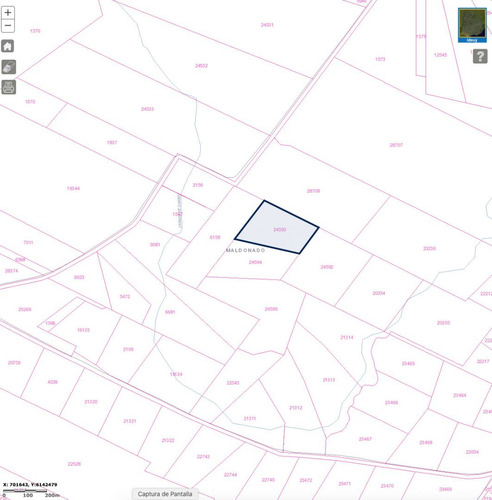
Task: Select parcel labeled 21314
Action: pyautogui.click(x=347, y=337)
